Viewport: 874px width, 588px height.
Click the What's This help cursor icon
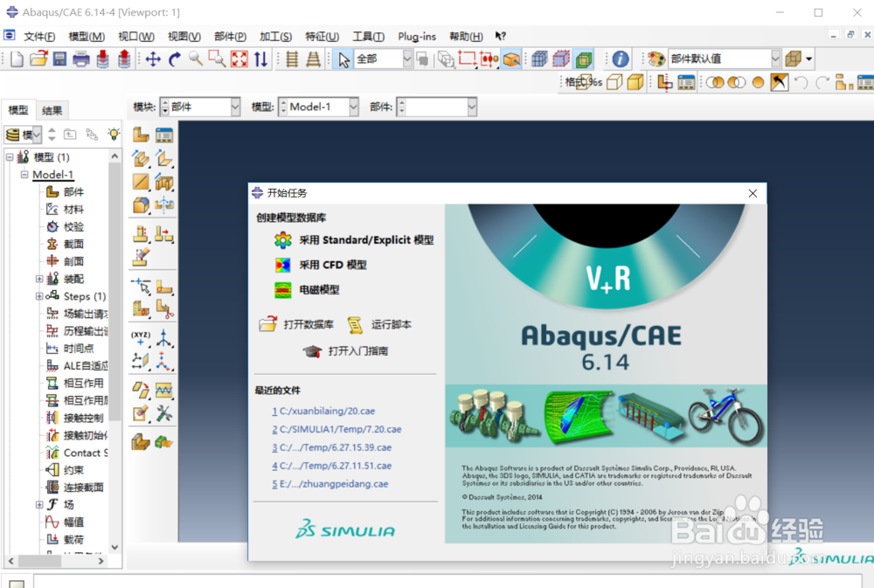(x=501, y=36)
